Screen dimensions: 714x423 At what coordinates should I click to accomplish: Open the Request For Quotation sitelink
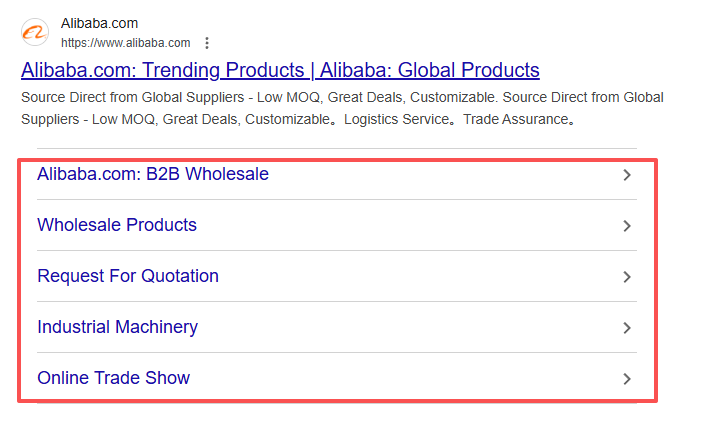[128, 276]
